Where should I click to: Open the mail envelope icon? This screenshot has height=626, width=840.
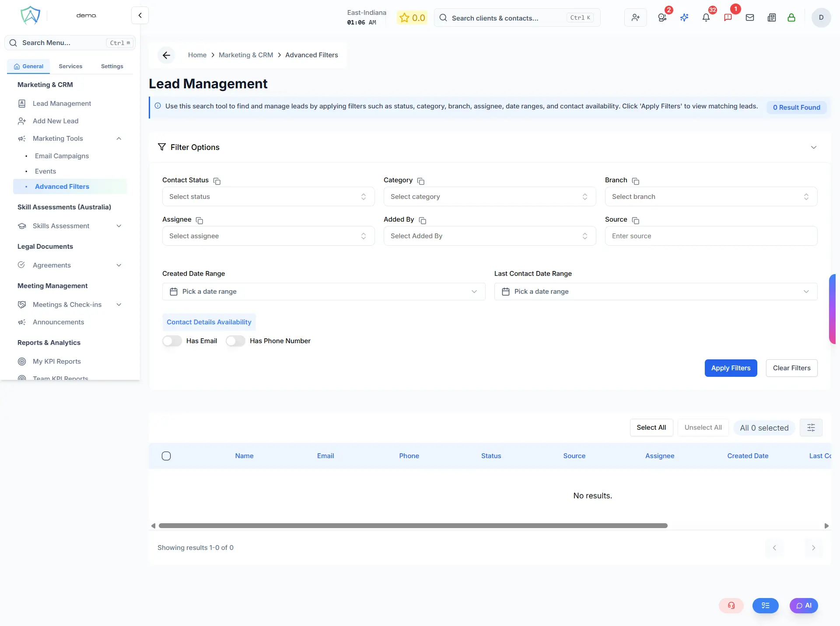749,17
